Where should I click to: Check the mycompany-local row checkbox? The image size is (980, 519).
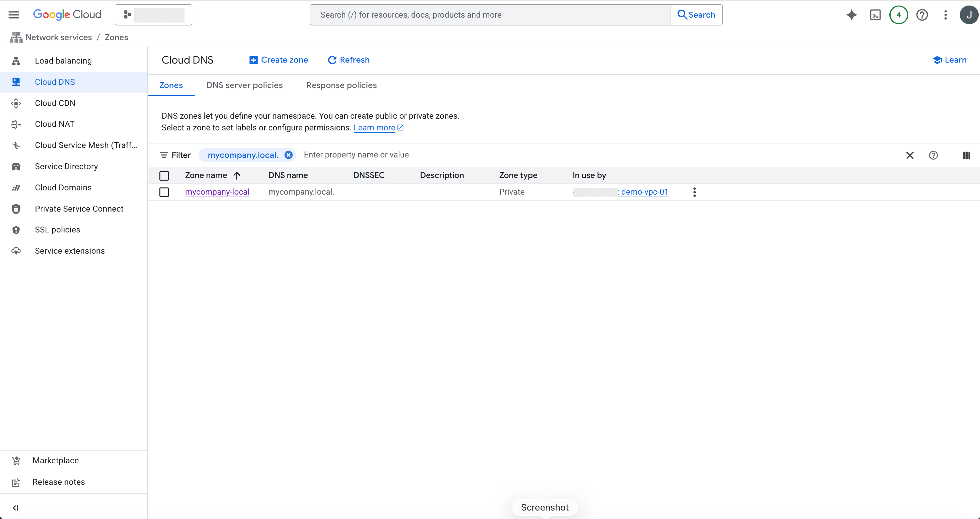(164, 192)
